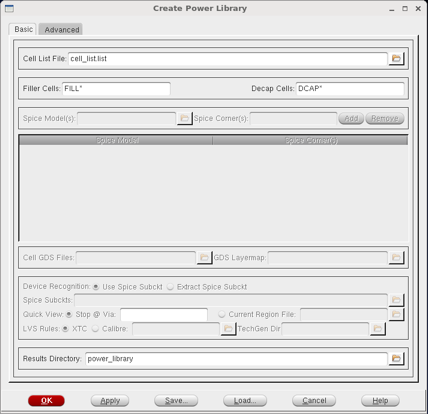
Task: Browse for Cell GDS Files
Action: pos(204,257)
